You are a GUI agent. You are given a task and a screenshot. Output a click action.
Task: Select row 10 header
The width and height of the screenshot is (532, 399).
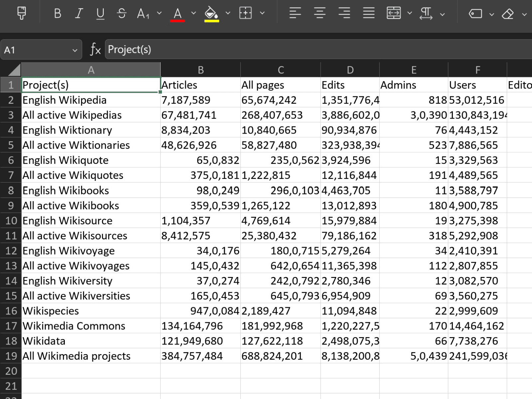(x=11, y=220)
